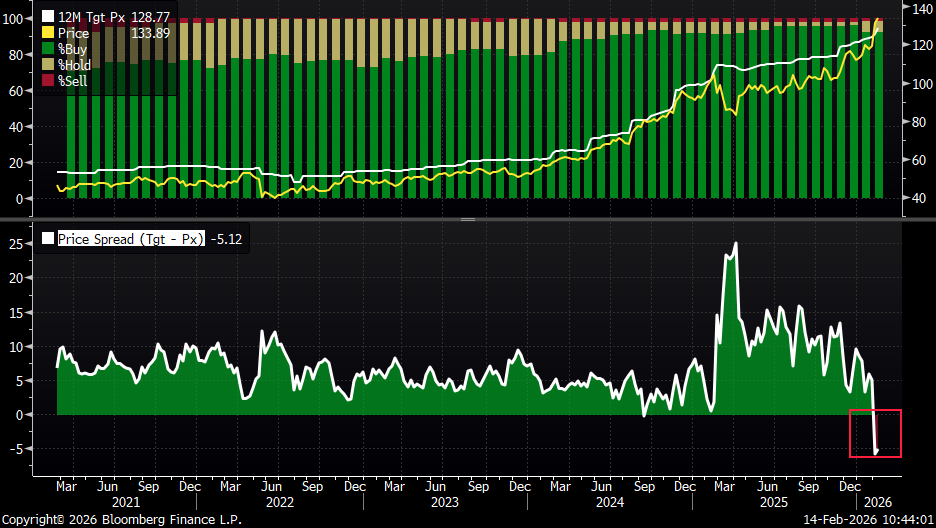Image resolution: width=936 pixels, height=528 pixels.
Task: Click the 'Mar' label above 2021
Action: coord(66,486)
